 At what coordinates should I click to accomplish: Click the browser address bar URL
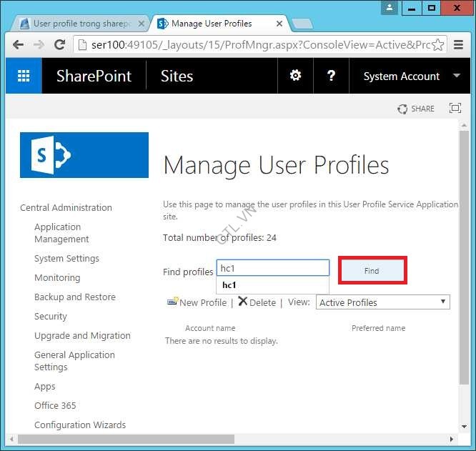click(x=260, y=45)
